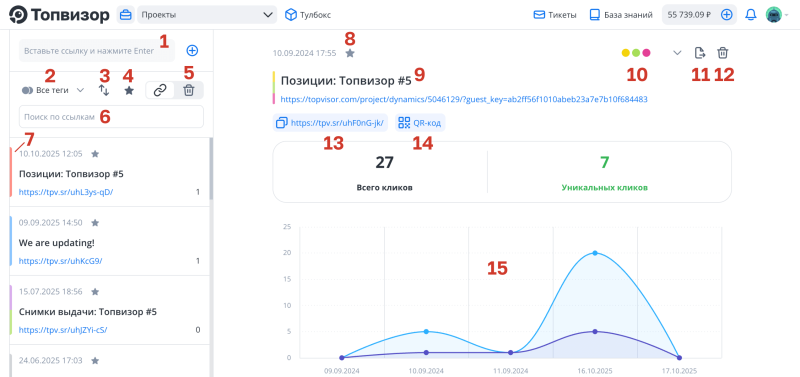Click the yellow tag dot

point(626,53)
